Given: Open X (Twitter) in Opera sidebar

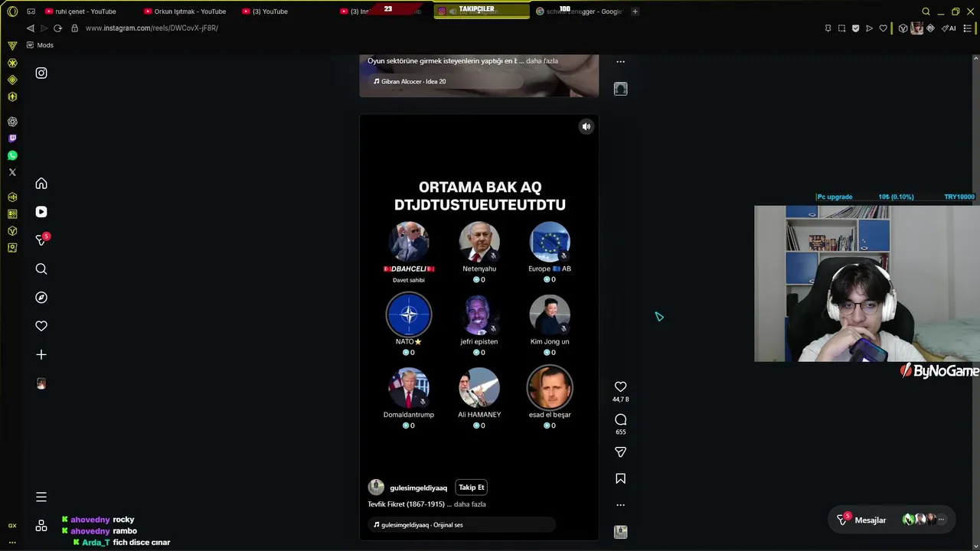Looking at the screenshot, I should 12,172.
